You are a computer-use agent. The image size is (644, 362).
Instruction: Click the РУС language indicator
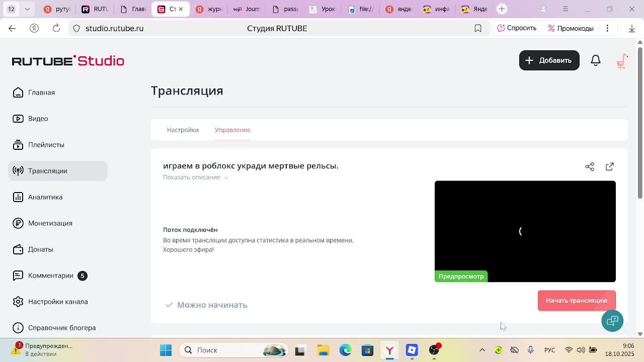click(x=549, y=350)
